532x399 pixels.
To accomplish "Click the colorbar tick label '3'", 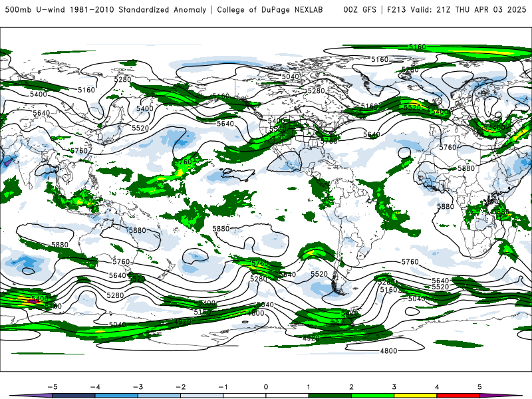I will point(394,387).
